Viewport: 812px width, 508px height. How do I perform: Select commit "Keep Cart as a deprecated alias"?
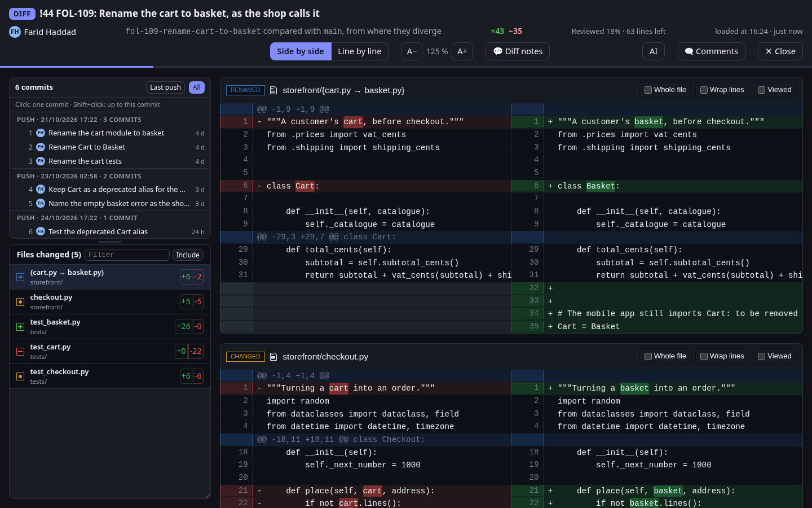[x=110, y=190]
